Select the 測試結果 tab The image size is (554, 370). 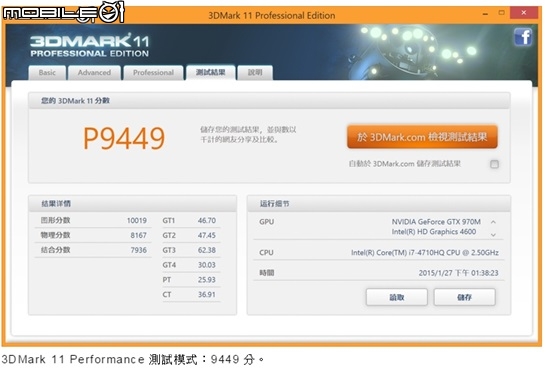211,72
